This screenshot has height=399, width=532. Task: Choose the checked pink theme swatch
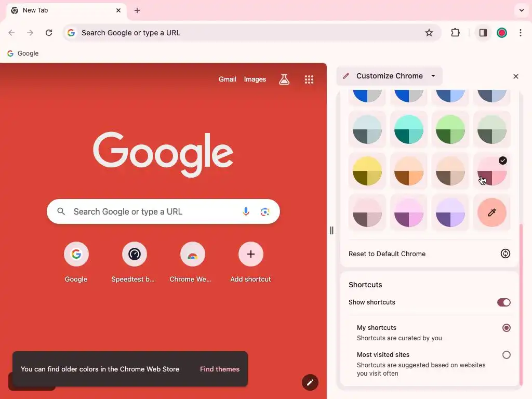(x=492, y=171)
